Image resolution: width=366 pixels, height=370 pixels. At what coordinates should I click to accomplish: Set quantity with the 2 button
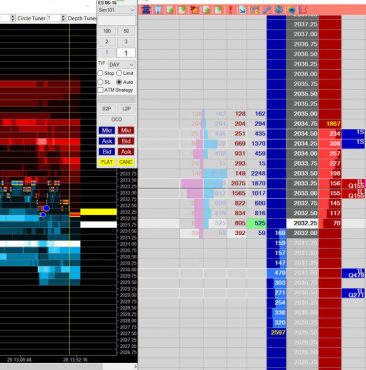tap(107, 42)
